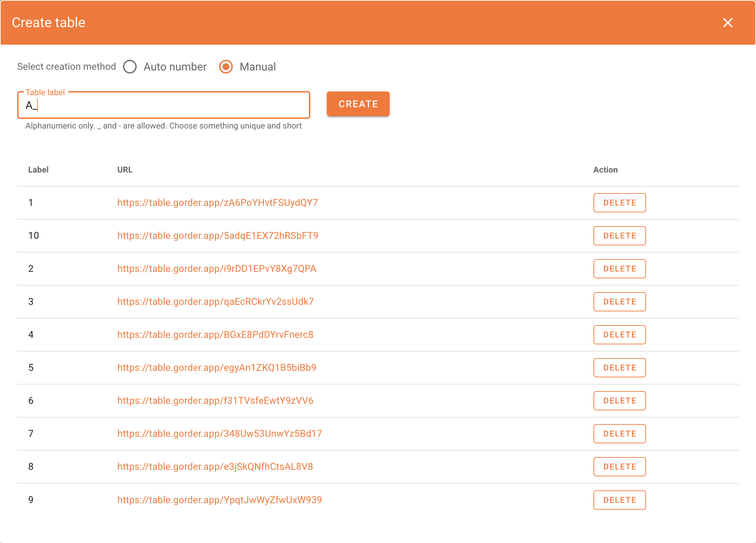Open URL ending f31TVsfeEwtY9zVV6
This screenshot has height=543, width=756.
[x=215, y=401]
